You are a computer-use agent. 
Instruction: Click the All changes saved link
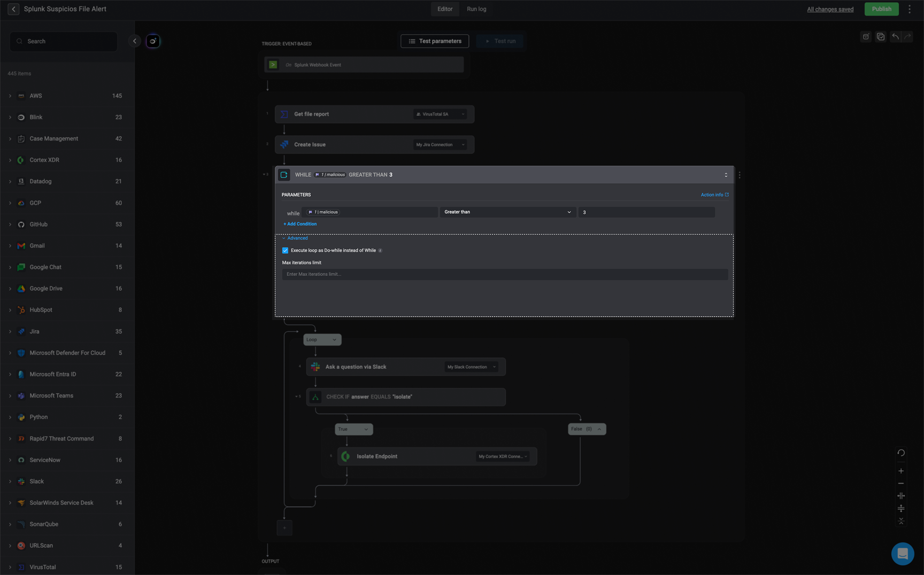click(x=830, y=9)
